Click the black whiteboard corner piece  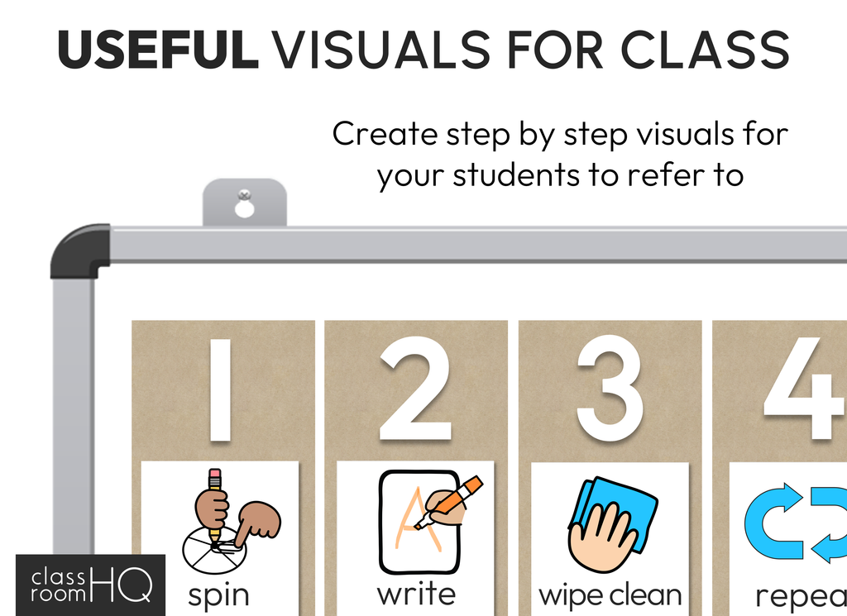79,250
